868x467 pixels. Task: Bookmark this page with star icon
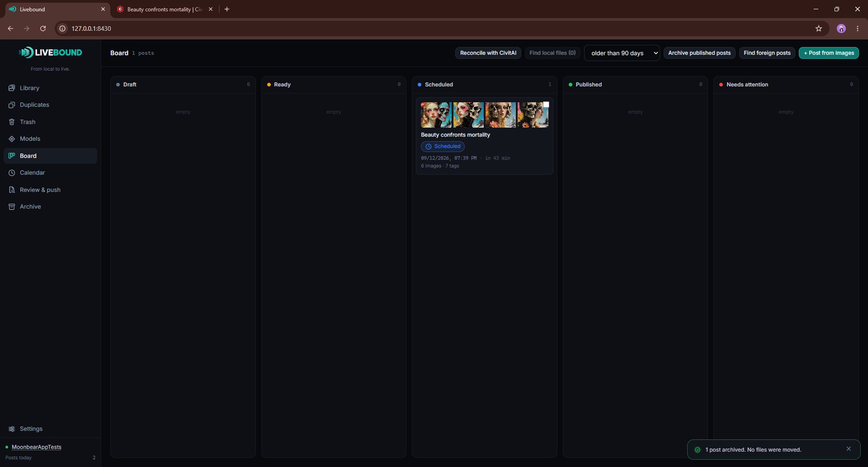tap(819, 29)
